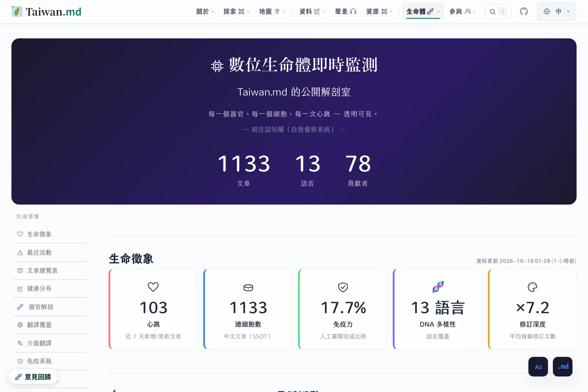Expand the 關於 dropdown menu
This screenshot has width=588, height=392.
coord(205,11)
